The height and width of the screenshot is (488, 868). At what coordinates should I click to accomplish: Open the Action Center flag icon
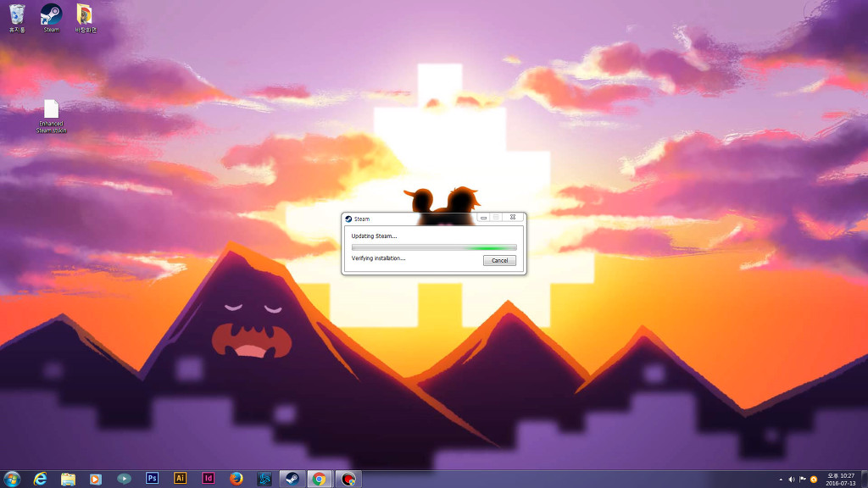[803, 480]
